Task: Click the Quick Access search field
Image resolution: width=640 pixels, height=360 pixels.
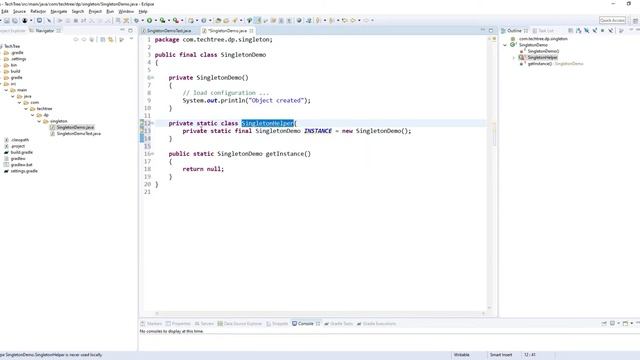Action: coord(612,20)
